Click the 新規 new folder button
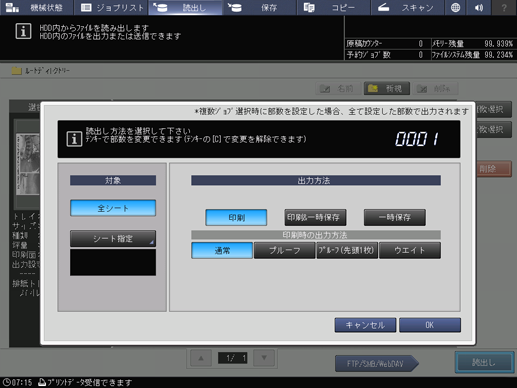Screen dimensions: 517x388 tap(387, 89)
